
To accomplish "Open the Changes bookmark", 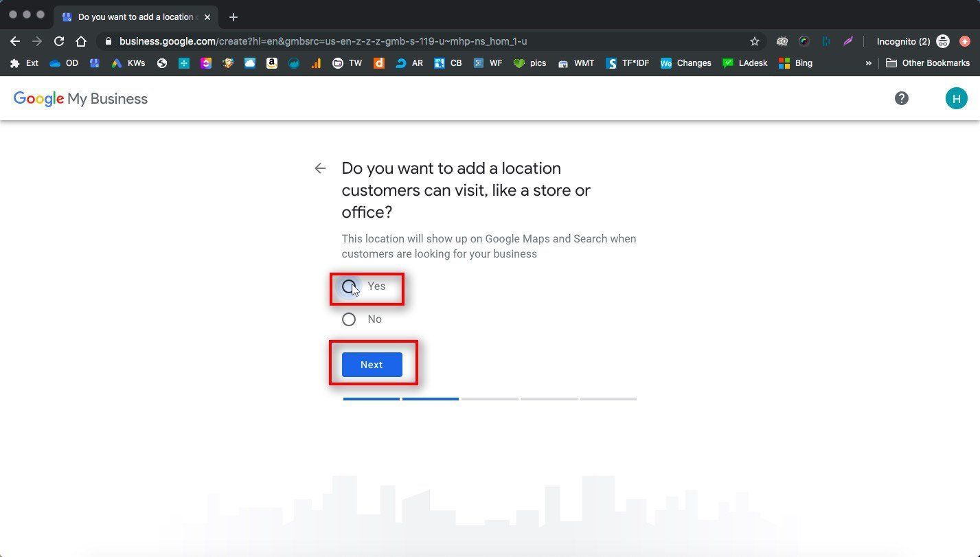I will (x=686, y=63).
